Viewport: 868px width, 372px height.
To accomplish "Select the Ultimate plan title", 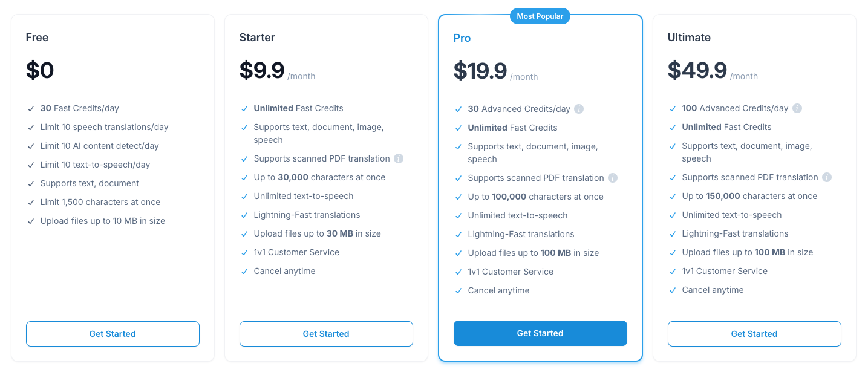I will 689,37.
